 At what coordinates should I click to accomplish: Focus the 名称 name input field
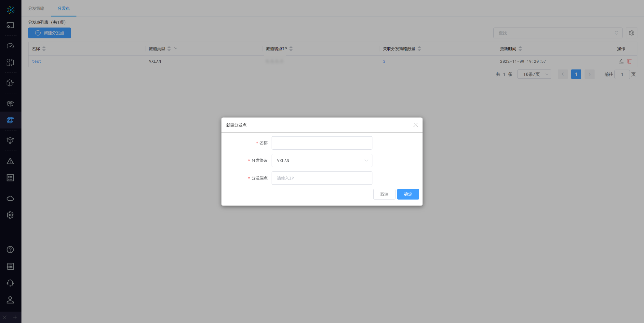pyautogui.click(x=322, y=143)
